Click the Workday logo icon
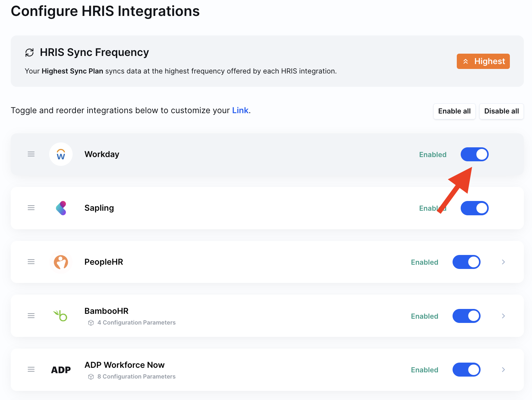The image size is (532, 400). point(61,154)
